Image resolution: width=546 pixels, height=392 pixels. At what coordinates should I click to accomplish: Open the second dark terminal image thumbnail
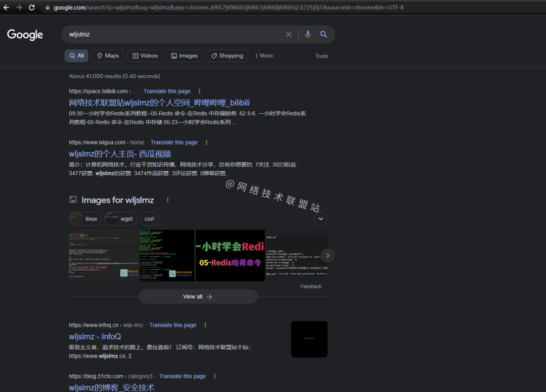167,255
